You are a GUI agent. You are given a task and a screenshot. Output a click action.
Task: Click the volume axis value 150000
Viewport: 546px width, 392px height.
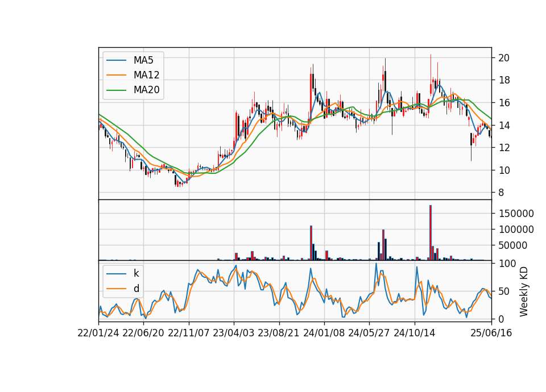point(516,213)
